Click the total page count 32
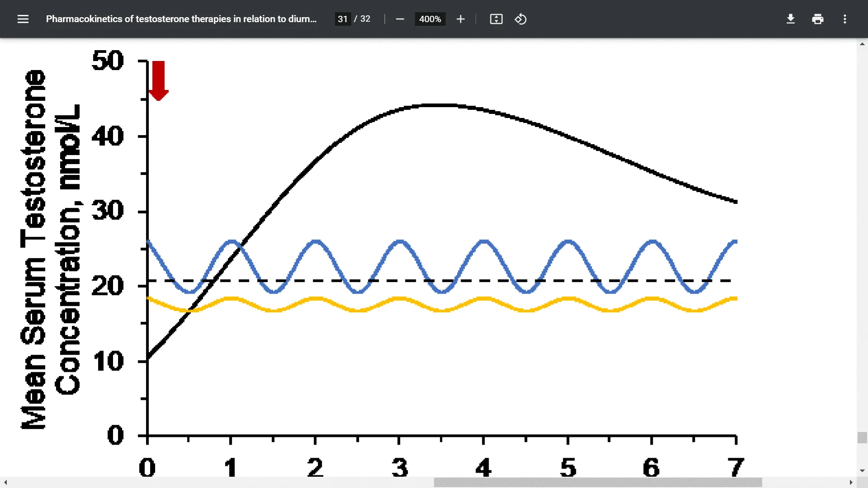The height and width of the screenshot is (488, 868). [x=365, y=19]
